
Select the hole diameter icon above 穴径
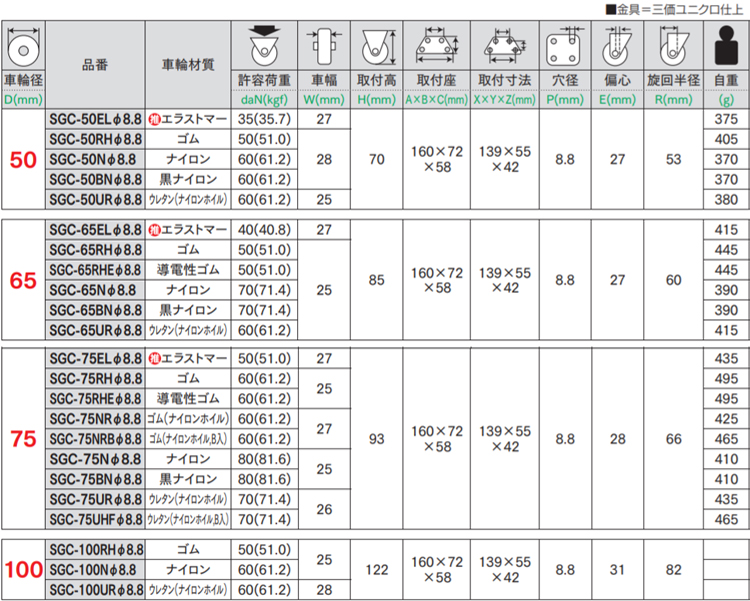point(564,46)
